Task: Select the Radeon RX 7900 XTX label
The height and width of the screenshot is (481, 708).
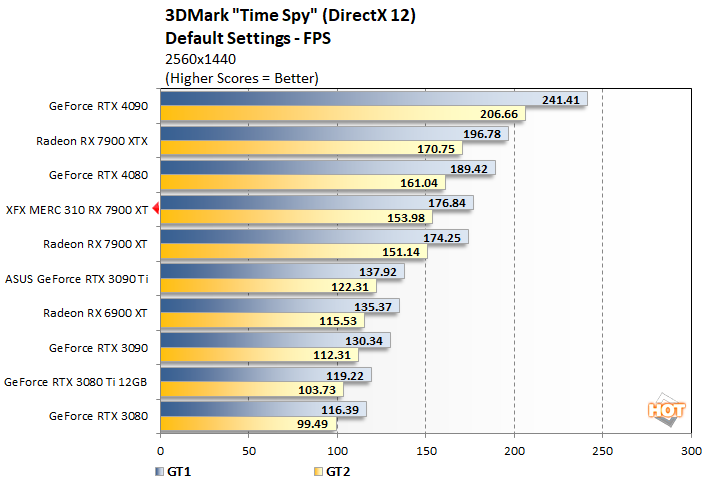Action: click(x=92, y=141)
